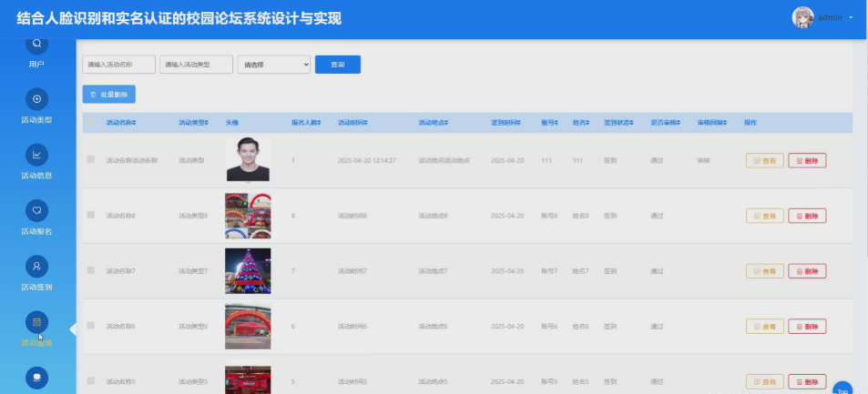Open the 用户 sidebar icon
Viewport: 868px width, 394px height.
click(x=36, y=44)
